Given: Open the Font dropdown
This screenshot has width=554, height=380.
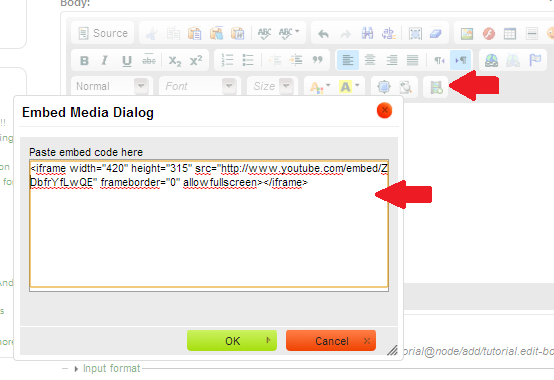Looking at the screenshot, I should pos(199,86).
